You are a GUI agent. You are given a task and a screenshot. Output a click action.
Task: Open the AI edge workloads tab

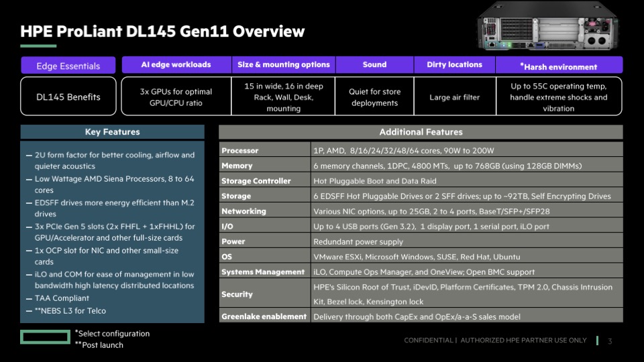[x=176, y=65]
